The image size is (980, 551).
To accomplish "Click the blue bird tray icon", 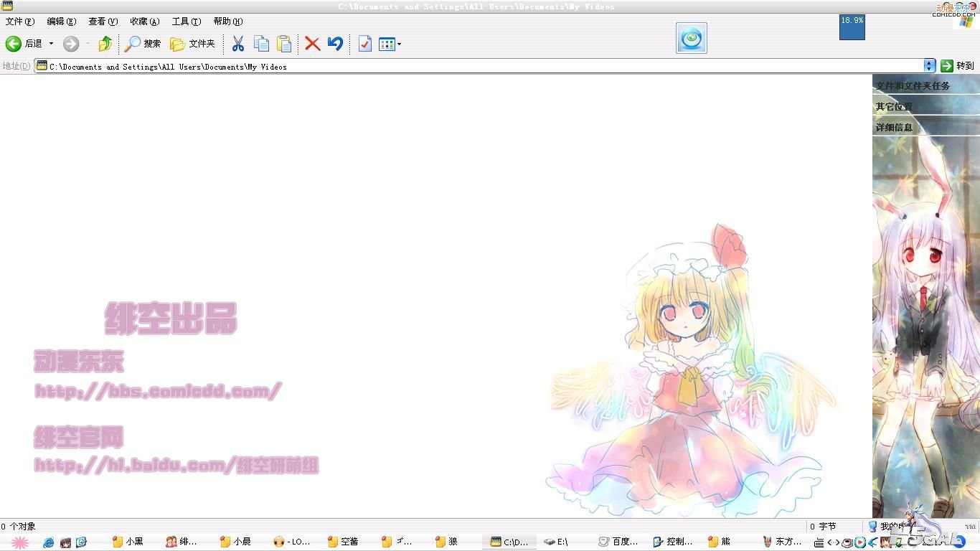I will (872, 543).
